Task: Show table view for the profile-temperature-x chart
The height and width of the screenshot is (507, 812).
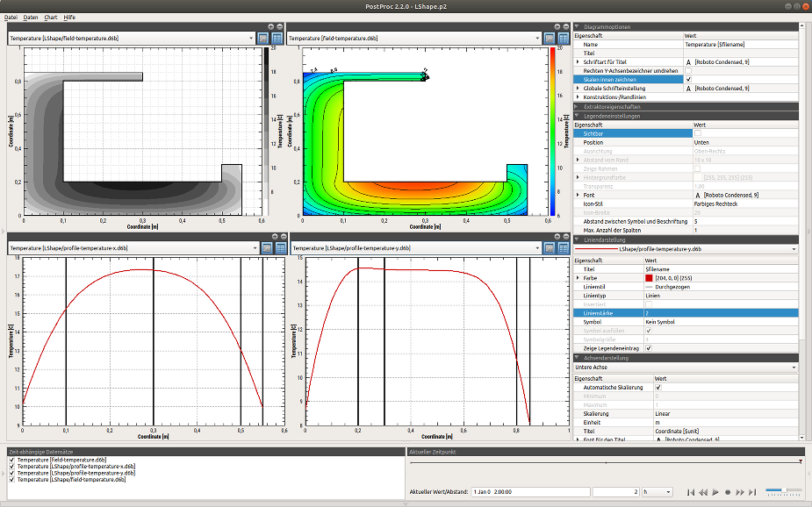Action: [x=281, y=248]
